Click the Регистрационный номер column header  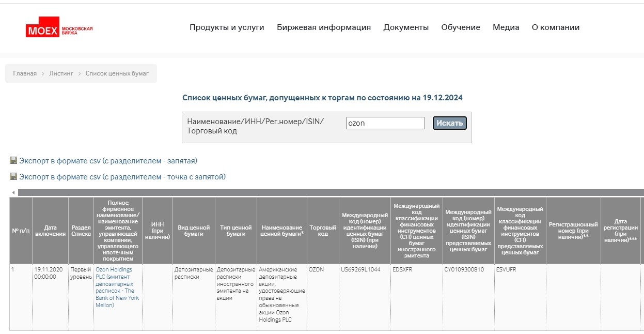tap(573, 231)
